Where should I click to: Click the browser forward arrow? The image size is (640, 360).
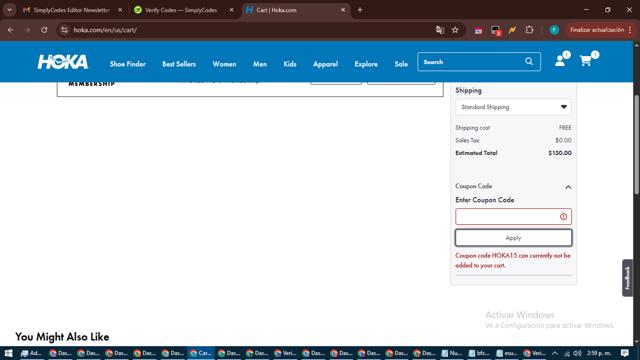point(27,30)
